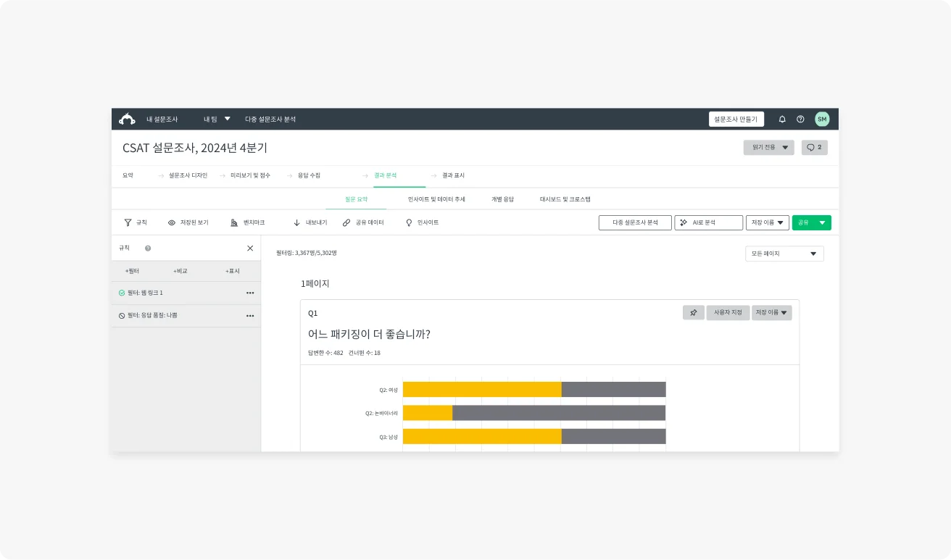Click the SM user avatar
This screenshot has width=951, height=560.
(x=821, y=119)
